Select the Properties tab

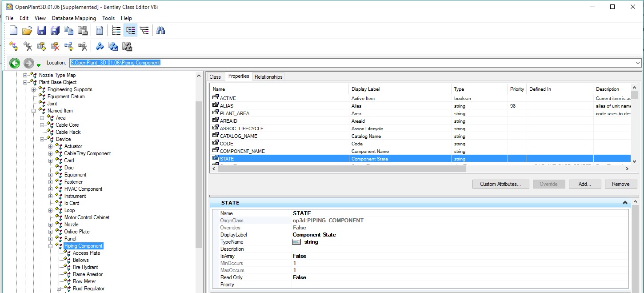239,76
